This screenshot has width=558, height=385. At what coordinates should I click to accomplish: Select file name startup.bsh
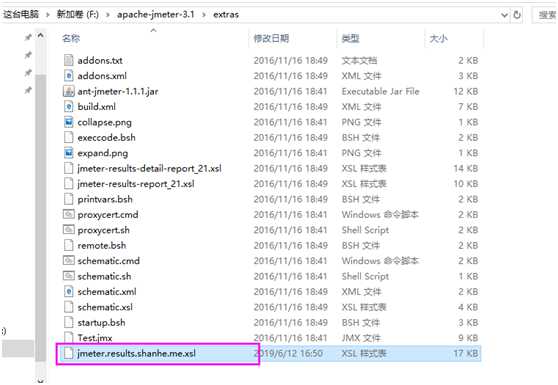tap(101, 323)
